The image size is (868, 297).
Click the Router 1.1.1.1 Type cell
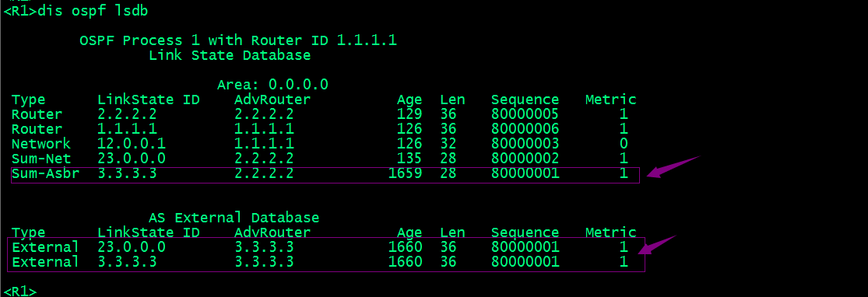click(37, 129)
